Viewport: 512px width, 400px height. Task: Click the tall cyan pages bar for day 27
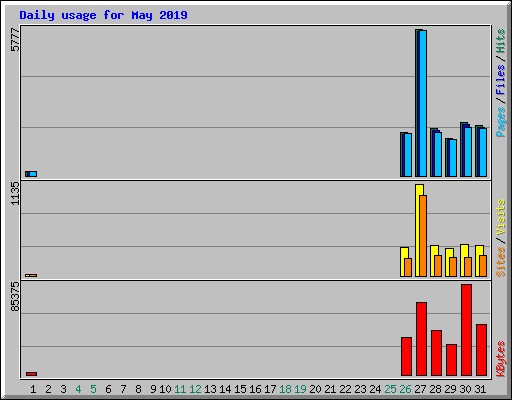[423, 104]
